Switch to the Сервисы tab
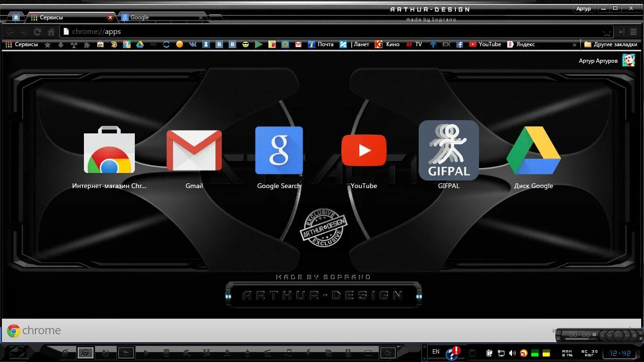644x362 pixels. point(71,17)
